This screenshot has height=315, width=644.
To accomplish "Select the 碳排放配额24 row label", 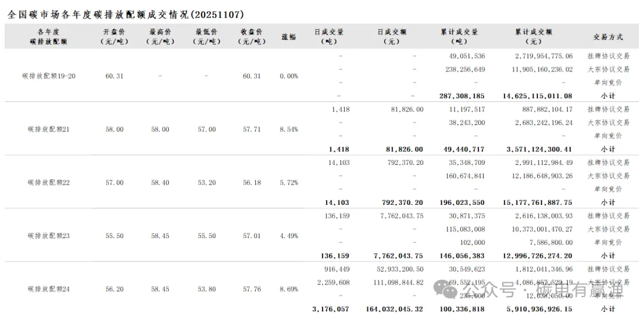I will click(x=49, y=289).
